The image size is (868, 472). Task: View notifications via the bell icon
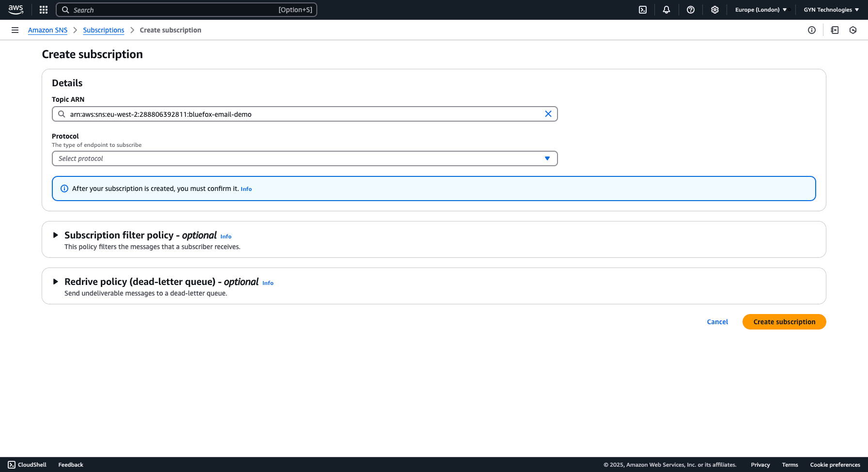click(666, 10)
